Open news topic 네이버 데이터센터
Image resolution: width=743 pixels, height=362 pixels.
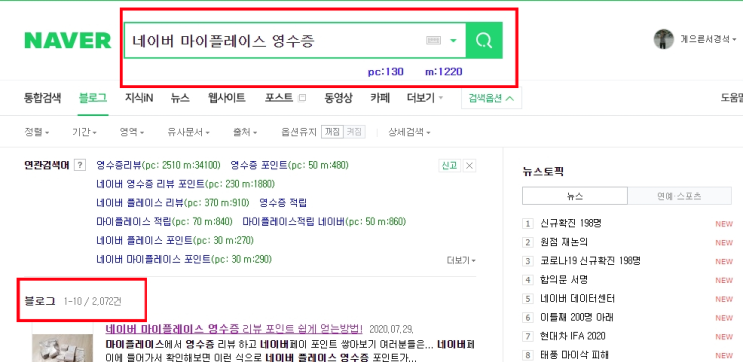click(577, 299)
